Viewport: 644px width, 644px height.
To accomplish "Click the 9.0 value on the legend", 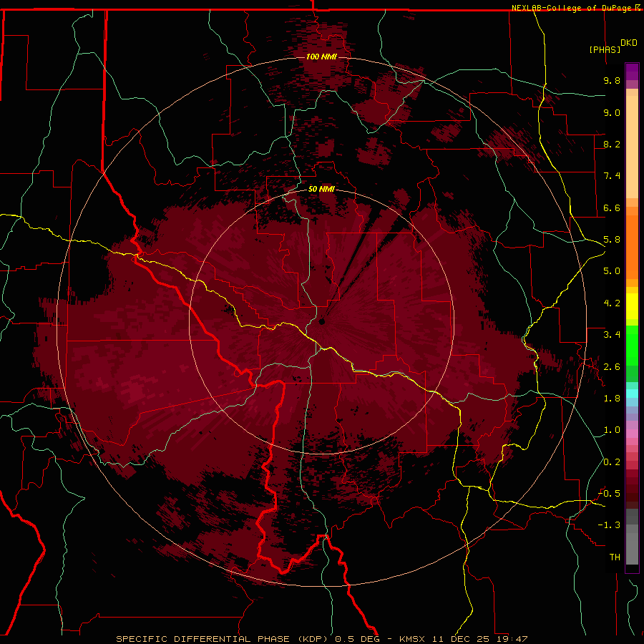I will [x=612, y=112].
